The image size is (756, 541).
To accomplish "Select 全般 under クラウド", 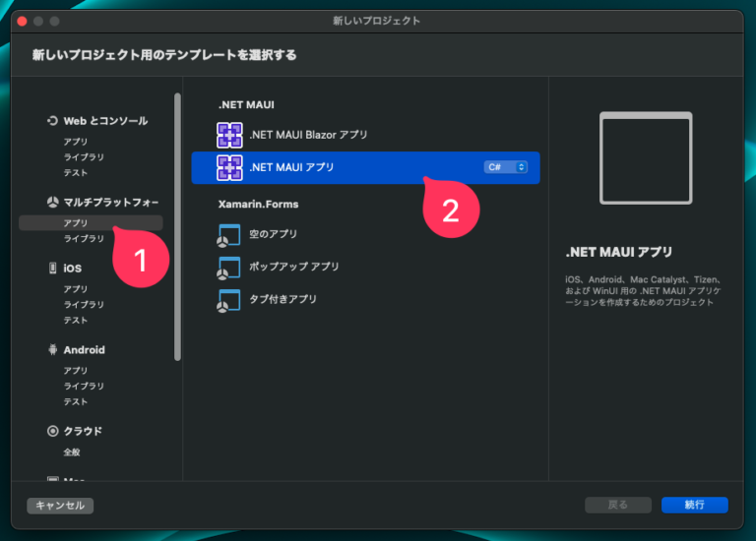I will tap(72, 452).
